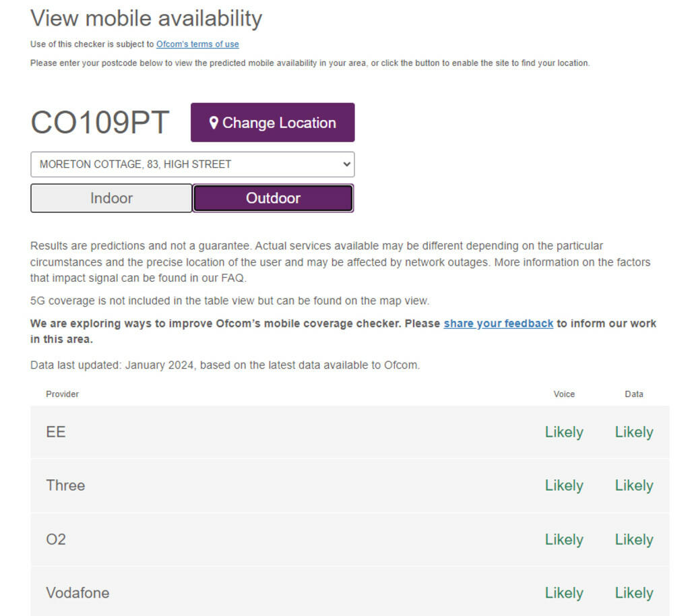Click the Provider column header
The height and width of the screenshot is (616, 690).
pyautogui.click(x=62, y=394)
